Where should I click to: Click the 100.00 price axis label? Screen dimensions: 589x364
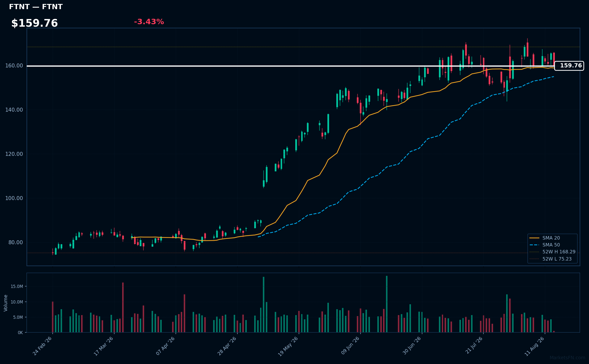[14, 198]
